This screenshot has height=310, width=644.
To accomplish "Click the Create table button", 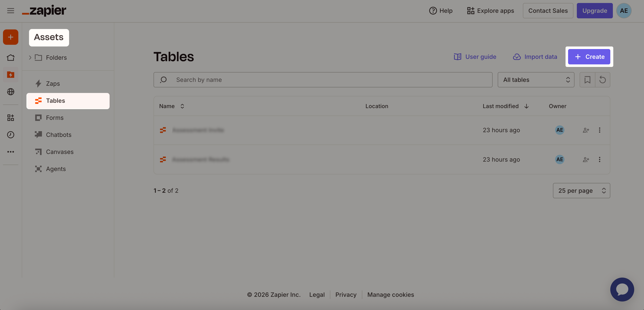I will tap(589, 57).
